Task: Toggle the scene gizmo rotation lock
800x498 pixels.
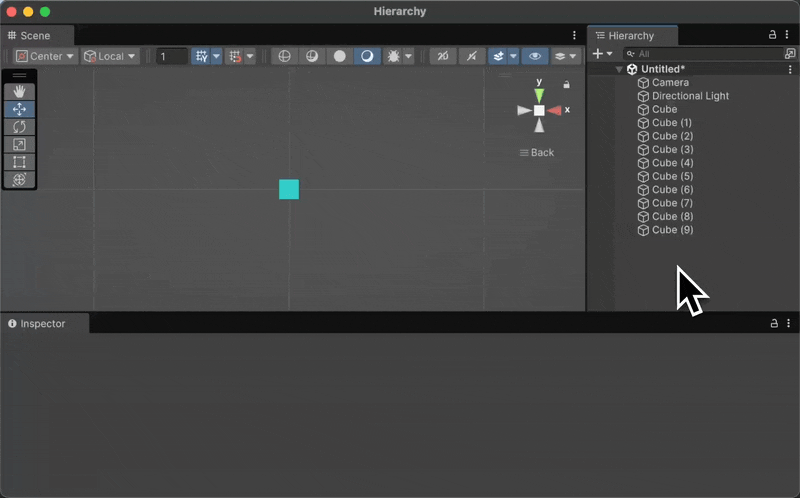Action: pos(566,85)
